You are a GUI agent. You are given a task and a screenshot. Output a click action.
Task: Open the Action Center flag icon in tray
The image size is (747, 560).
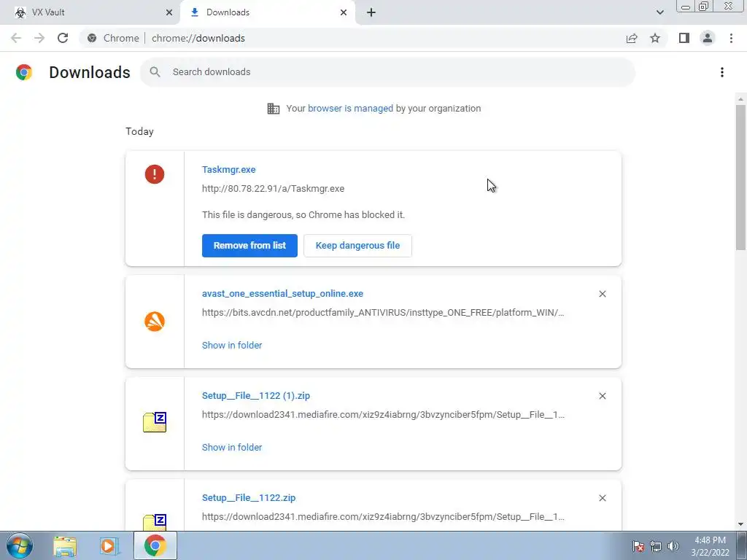(x=638, y=546)
